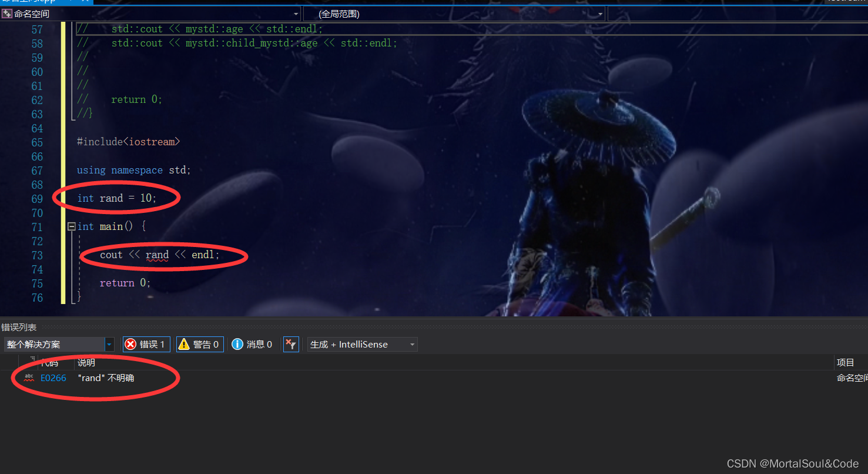868x474 pixels.
Task: Sort by the 说明 column header
Action: (x=86, y=362)
